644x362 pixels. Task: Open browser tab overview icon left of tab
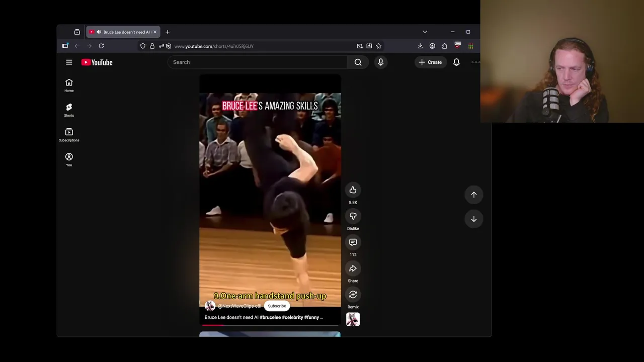tap(77, 32)
